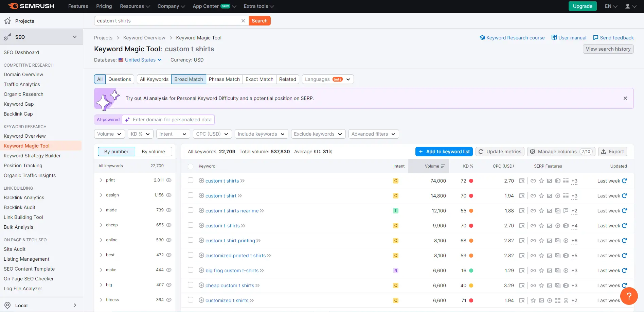Open the Extra tools menu
This screenshot has width=644, height=312.
coord(258,6)
